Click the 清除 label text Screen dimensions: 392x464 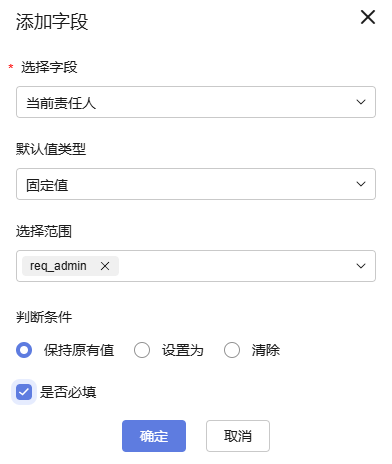(266, 350)
